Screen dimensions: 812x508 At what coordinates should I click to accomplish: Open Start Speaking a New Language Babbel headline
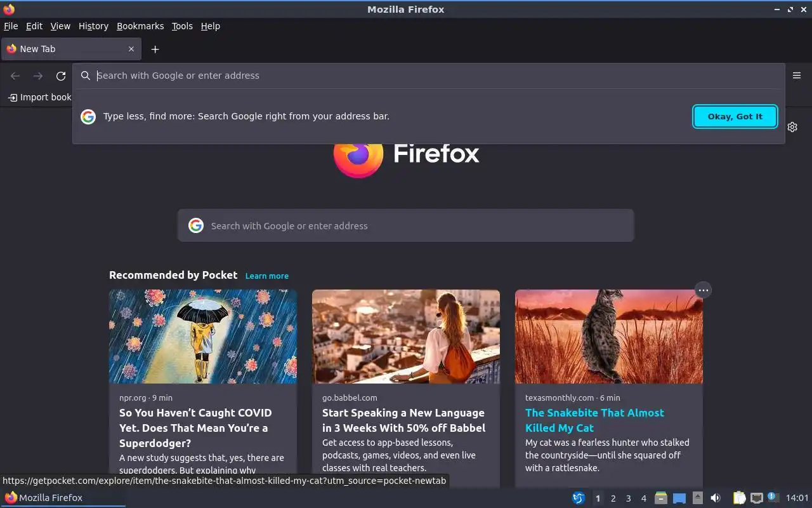[403, 420]
